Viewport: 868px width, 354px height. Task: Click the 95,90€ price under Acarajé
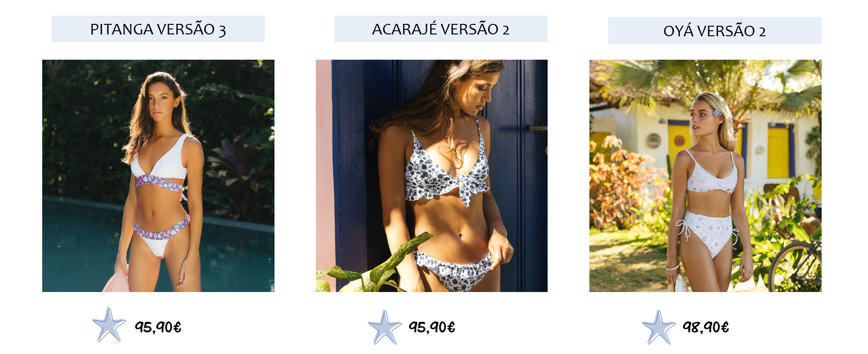pyautogui.click(x=432, y=327)
